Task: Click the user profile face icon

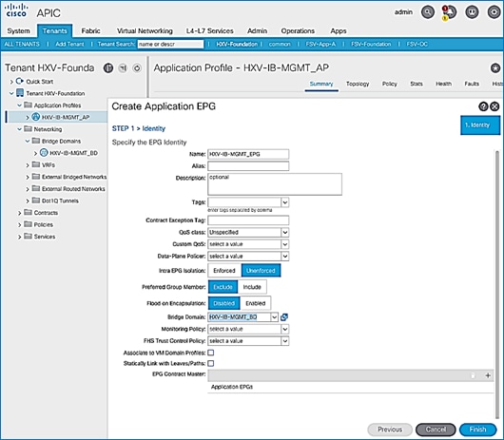Action: 472,12
